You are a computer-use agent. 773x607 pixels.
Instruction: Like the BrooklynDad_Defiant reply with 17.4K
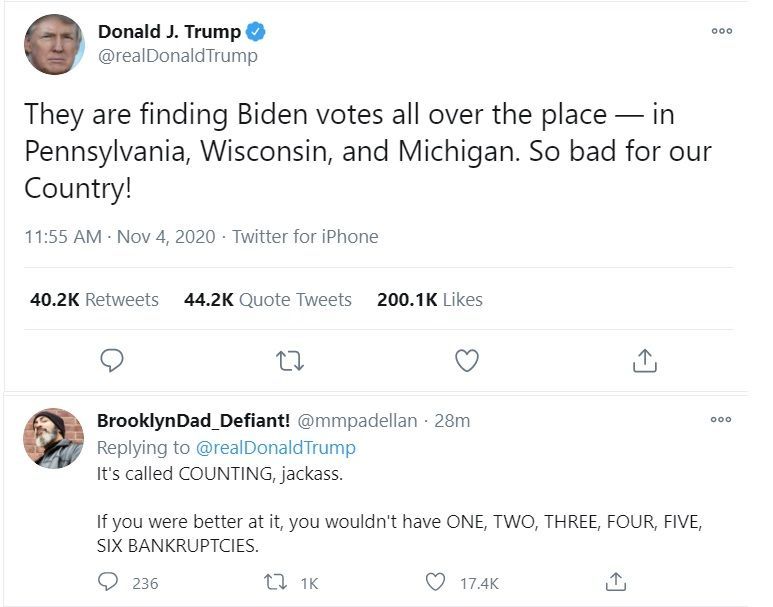[435, 582]
